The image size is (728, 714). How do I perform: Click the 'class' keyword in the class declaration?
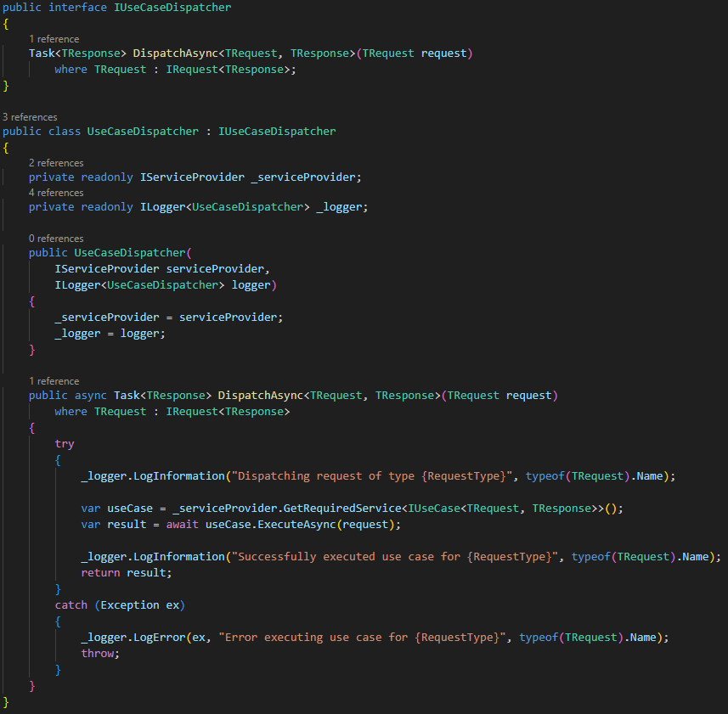pos(65,132)
